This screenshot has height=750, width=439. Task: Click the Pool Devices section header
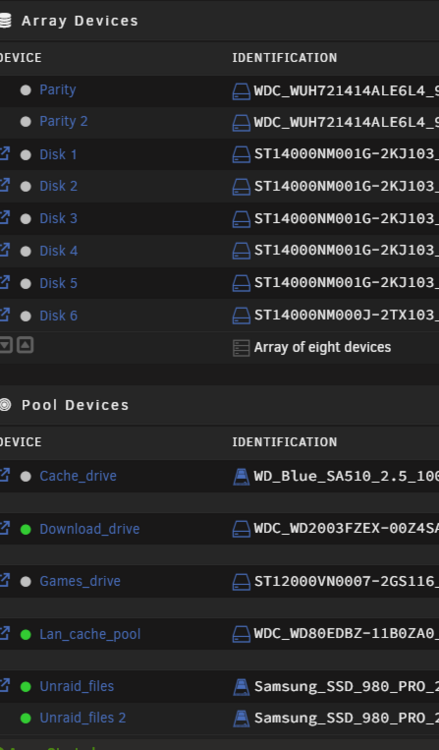[x=76, y=405]
